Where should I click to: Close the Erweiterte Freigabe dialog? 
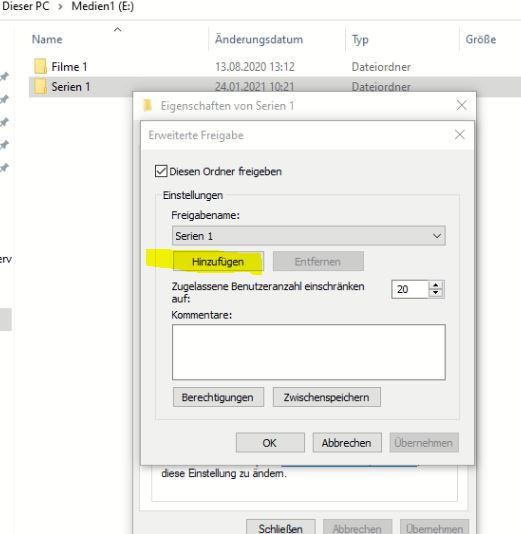[460, 135]
